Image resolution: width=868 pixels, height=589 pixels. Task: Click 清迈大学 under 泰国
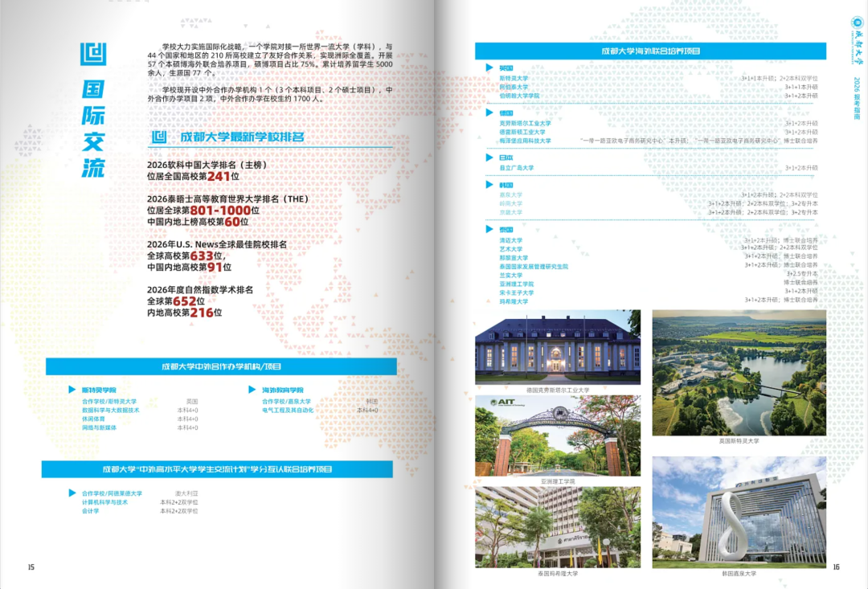pyautogui.click(x=511, y=240)
